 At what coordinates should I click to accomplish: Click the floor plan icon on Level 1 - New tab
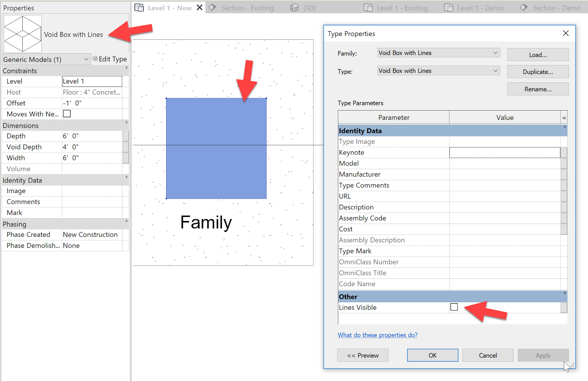coord(139,7)
